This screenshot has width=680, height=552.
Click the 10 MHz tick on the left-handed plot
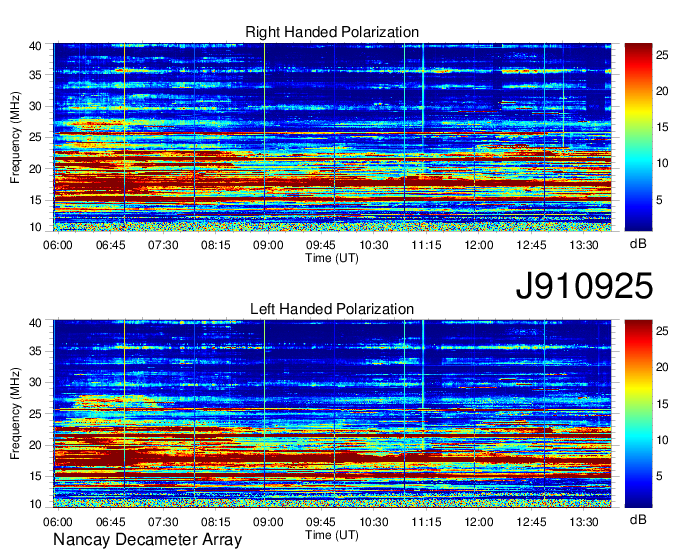pyautogui.click(x=35, y=504)
